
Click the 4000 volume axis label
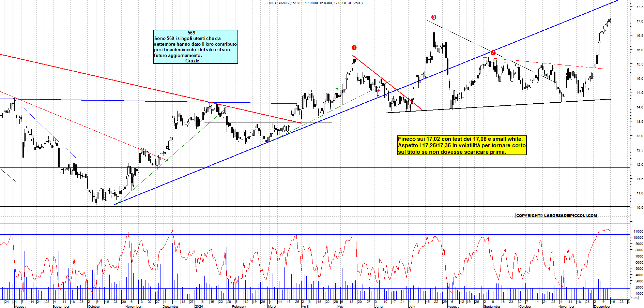(x=639, y=275)
